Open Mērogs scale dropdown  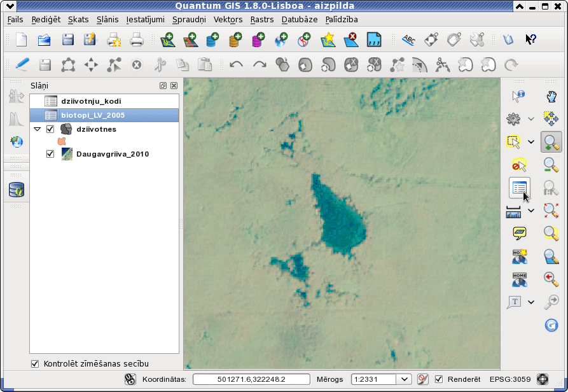405,379
